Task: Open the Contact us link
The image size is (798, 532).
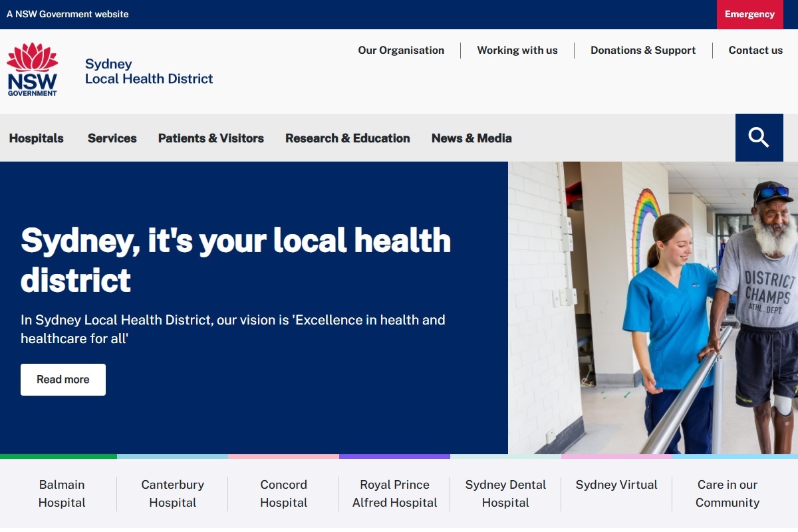Action: [x=755, y=50]
